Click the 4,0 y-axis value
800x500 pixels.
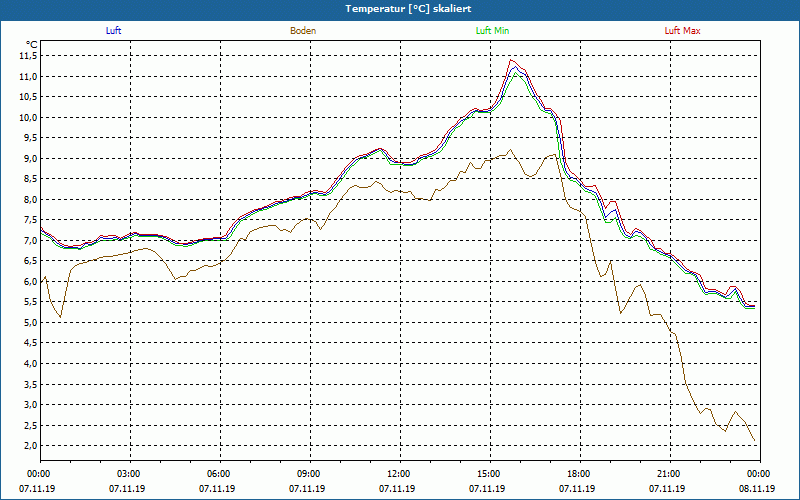pos(30,363)
